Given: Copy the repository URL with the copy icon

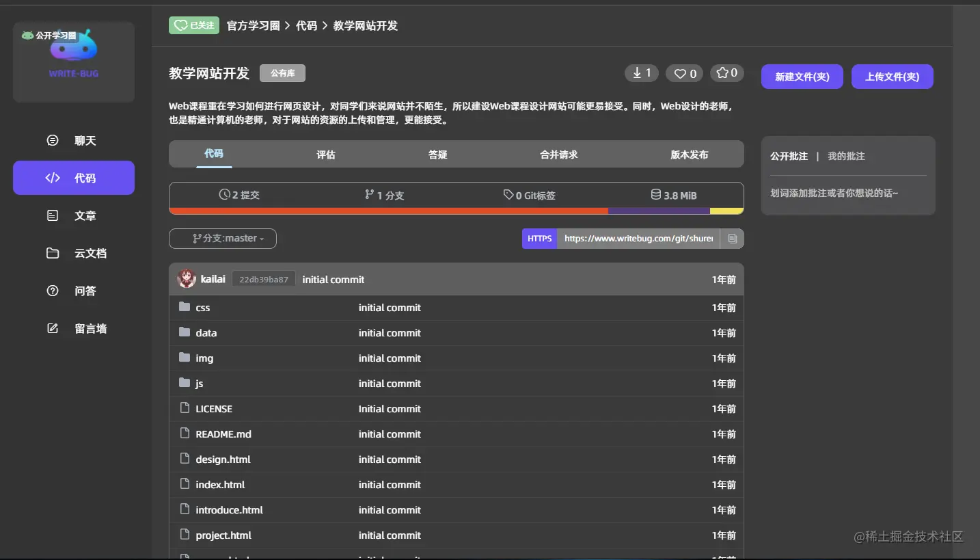Looking at the screenshot, I should [732, 239].
